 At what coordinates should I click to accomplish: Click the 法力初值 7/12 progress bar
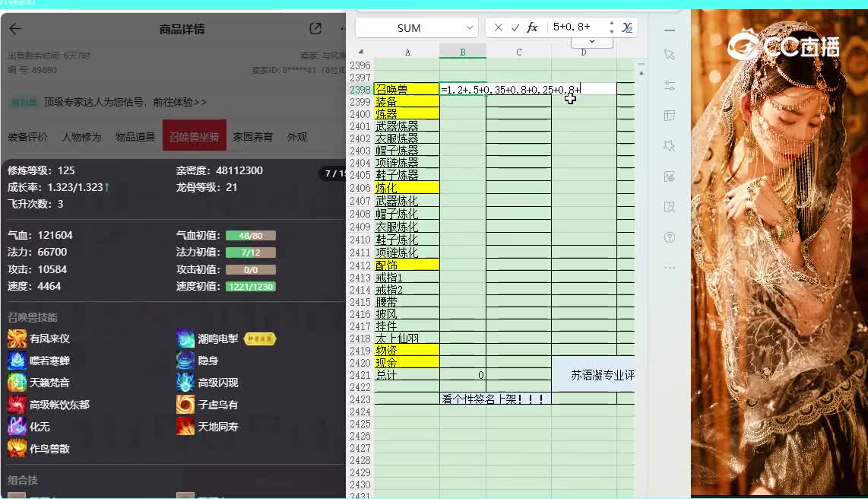click(251, 253)
